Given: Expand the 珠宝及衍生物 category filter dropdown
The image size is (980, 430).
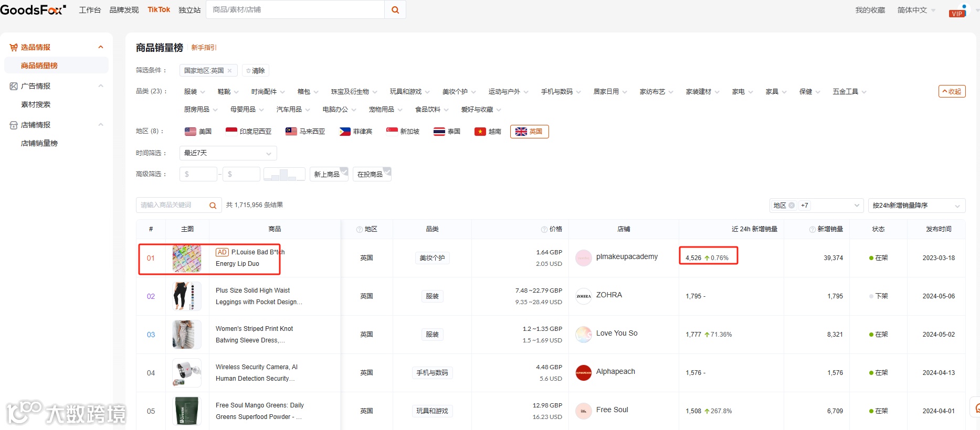Looking at the screenshot, I should (354, 92).
